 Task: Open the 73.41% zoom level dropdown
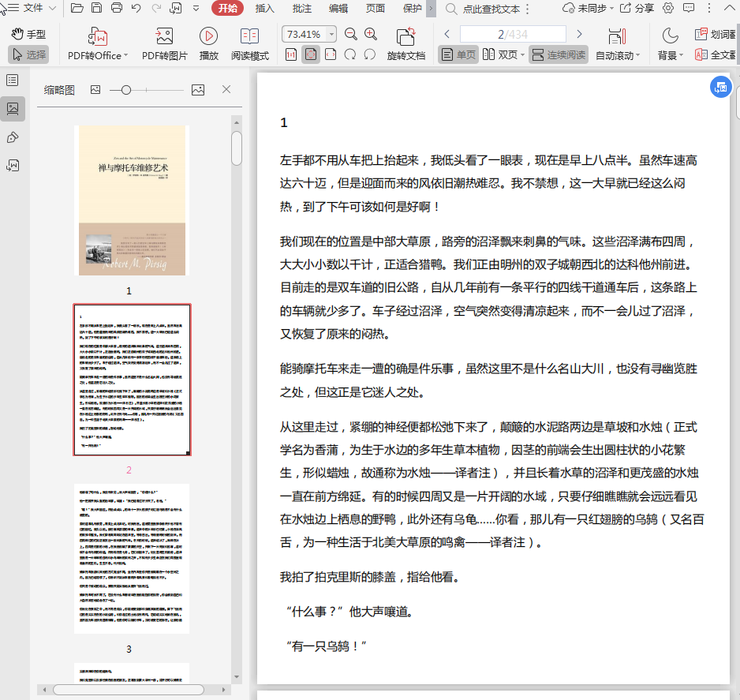(x=331, y=35)
